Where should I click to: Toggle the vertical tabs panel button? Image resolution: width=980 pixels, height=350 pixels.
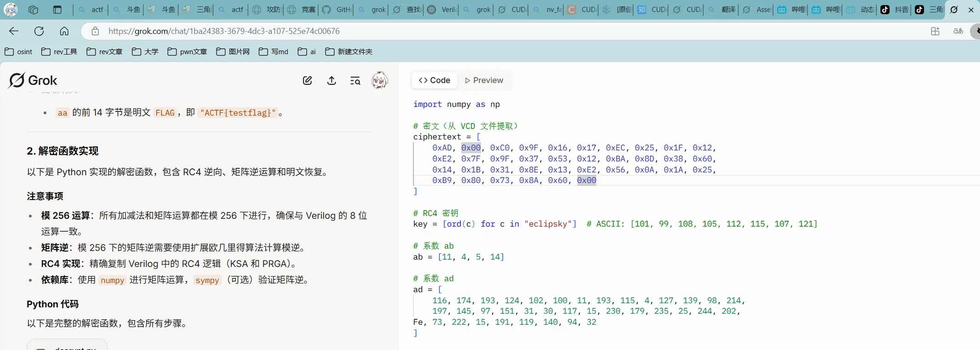(x=57, y=10)
